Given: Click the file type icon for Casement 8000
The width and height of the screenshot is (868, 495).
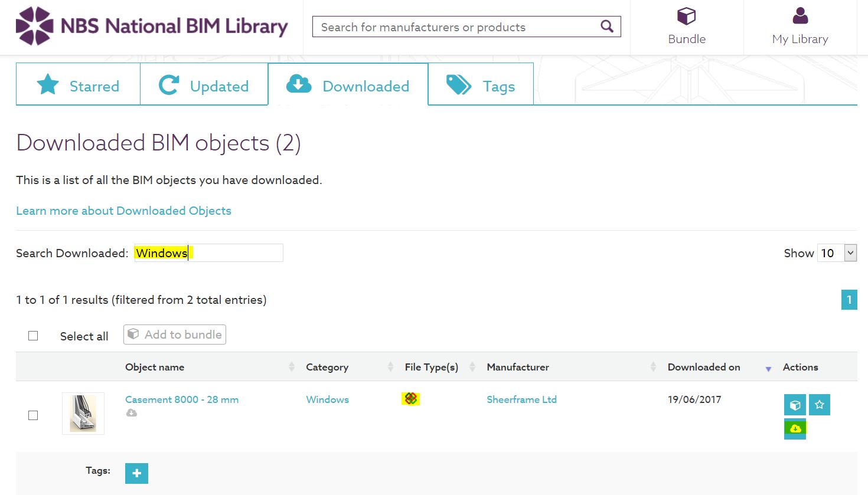Looking at the screenshot, I should click(x=411, y=399).
